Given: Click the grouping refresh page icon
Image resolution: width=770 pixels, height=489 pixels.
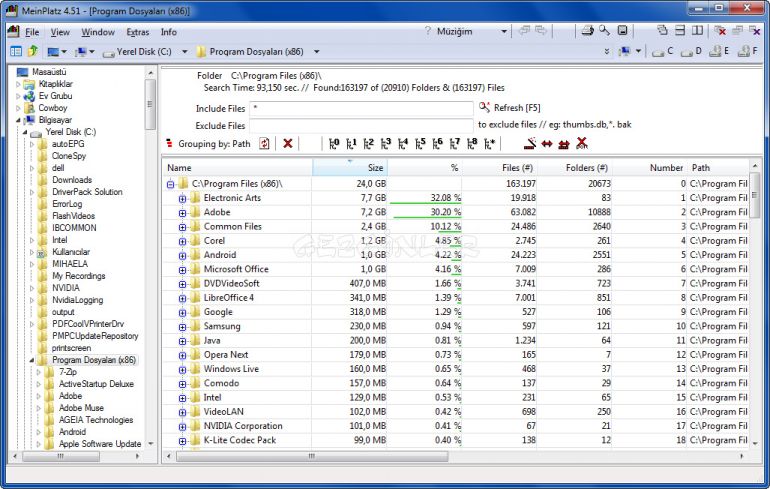Looking at the screenshot, I should (264, 143).
